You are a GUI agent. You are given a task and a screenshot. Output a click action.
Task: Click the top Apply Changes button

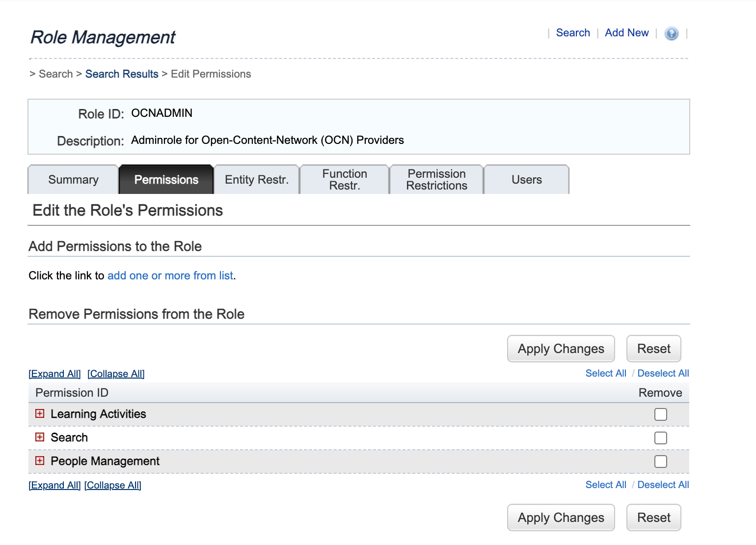[561, 349]
